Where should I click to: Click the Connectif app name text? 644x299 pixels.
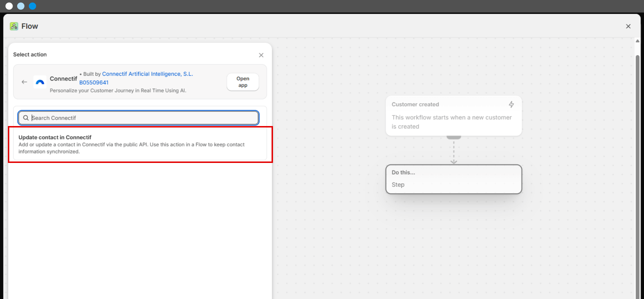coord(63,78)
